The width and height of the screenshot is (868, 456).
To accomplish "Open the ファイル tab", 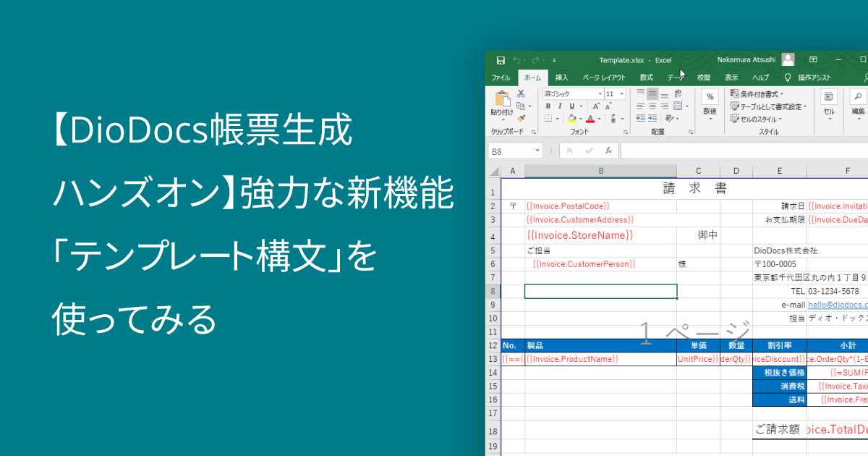I will 501,77.
